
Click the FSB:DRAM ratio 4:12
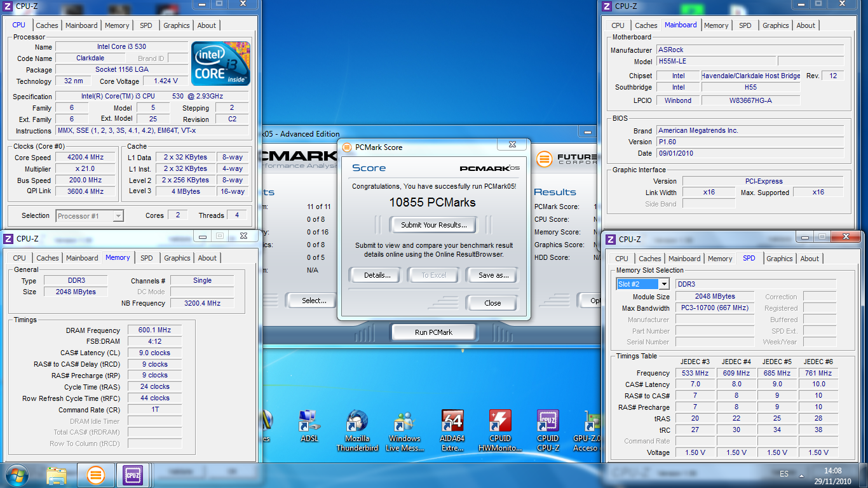155,342
